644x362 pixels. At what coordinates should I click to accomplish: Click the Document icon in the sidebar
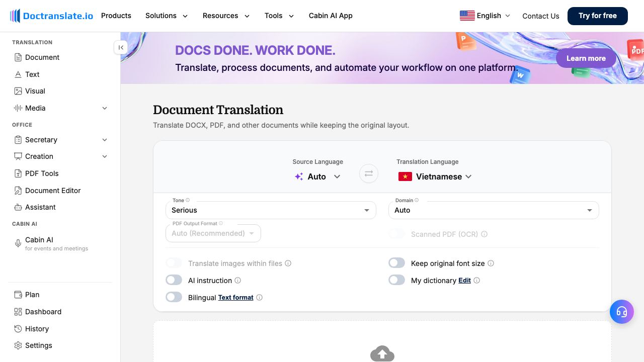click(x=18, y=57)
